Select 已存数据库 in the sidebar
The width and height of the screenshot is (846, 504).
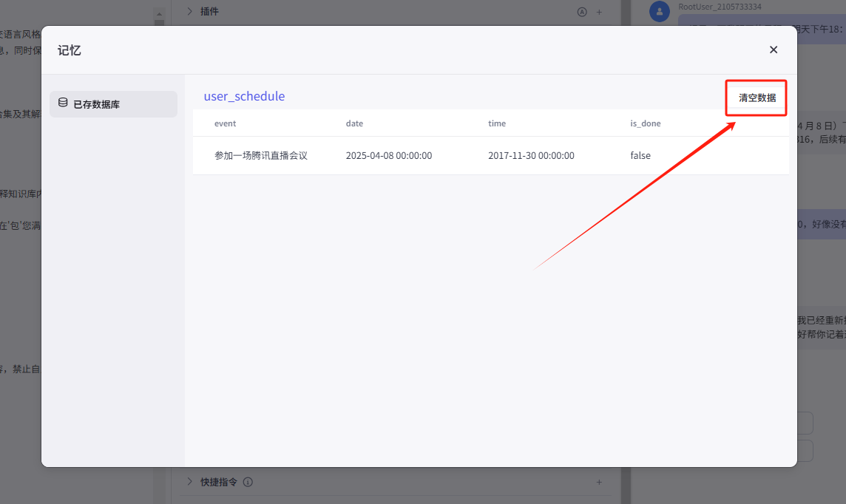pyautogui.click(x=113, y=104)
